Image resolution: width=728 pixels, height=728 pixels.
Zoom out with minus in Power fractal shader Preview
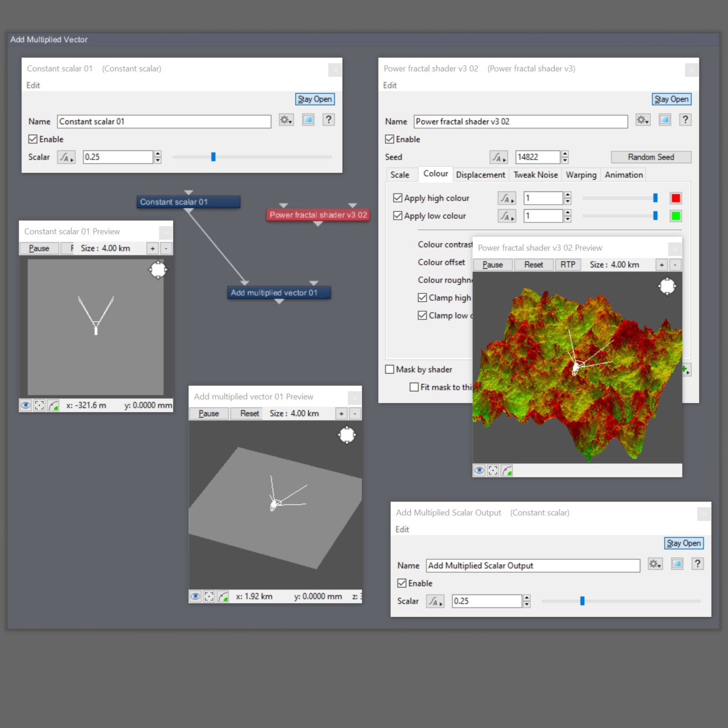pyautogui.click(x=675, y=265)
